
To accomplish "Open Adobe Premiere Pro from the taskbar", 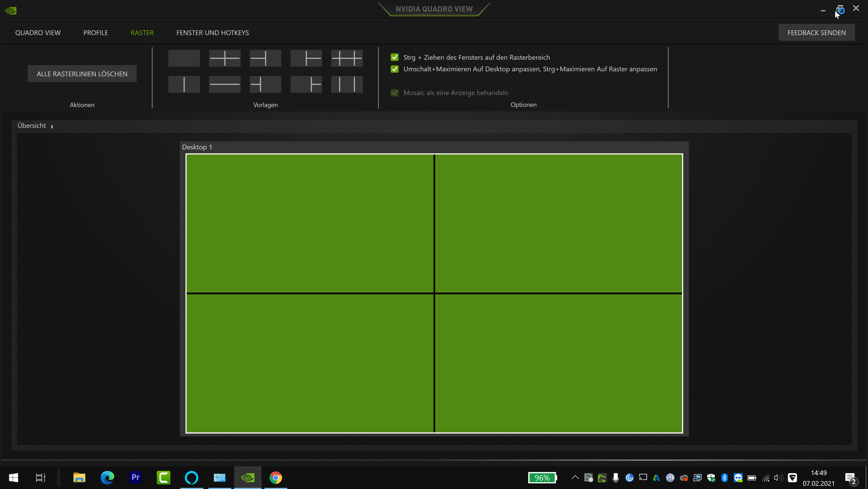I will 136,477.
